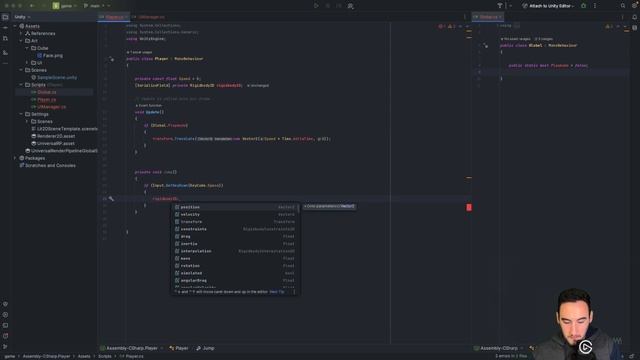Choose 'rotation' completion suggestion
Screen dimensions: 640x360
(235, 266)
